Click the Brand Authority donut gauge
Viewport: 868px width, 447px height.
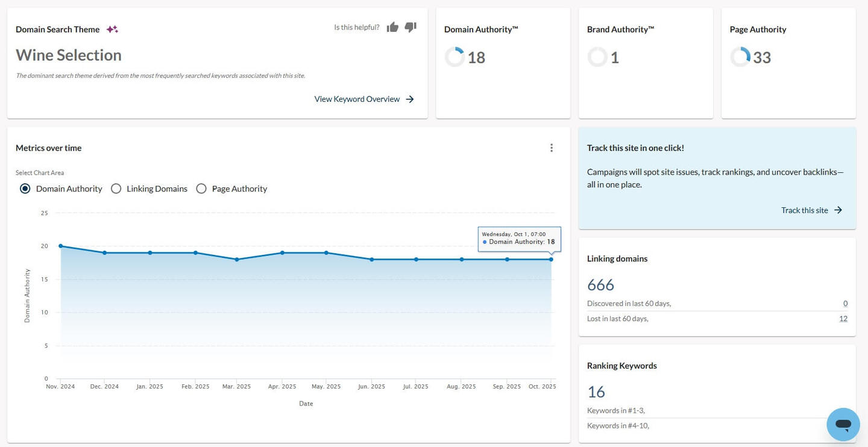(597, 57)
